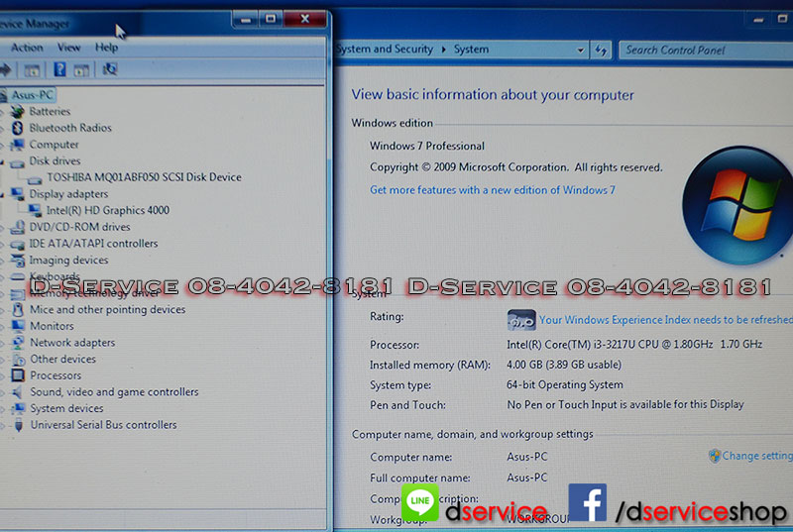This screenshot has height=532, width=793.
Task: Select the Monitors tree label
Action: 52,326
